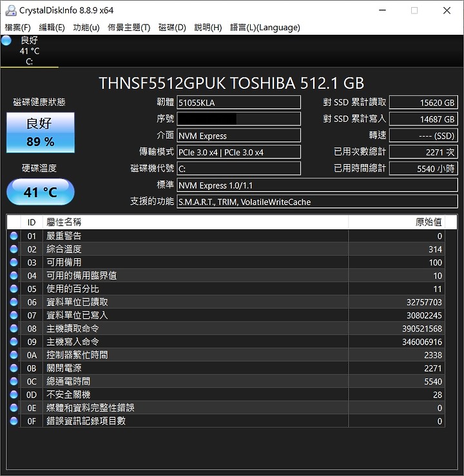Open the 功能(u) menu
The width and height of the screenshot is (464, 476).
(x=86, y=28)
